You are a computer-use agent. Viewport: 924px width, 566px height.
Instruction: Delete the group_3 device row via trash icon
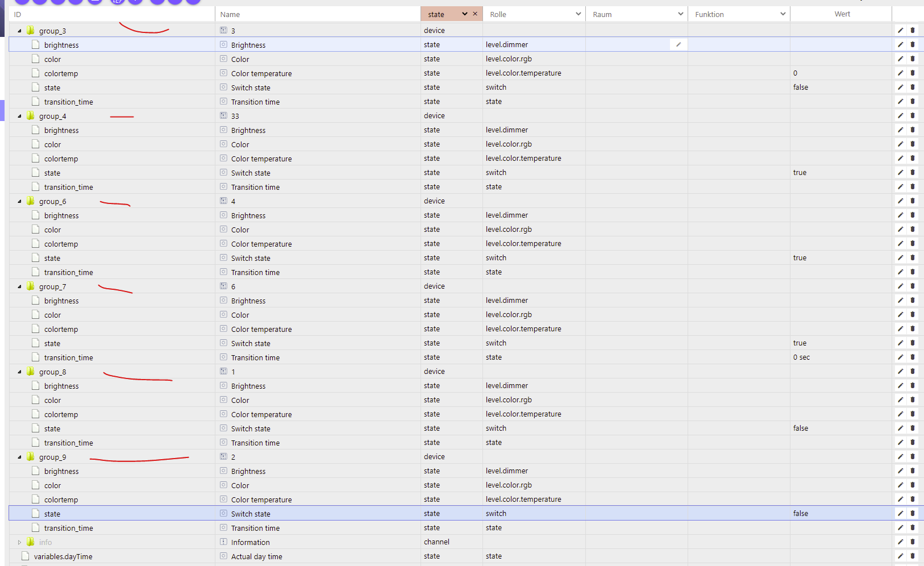pyautogui.click(x=913, y=30)
